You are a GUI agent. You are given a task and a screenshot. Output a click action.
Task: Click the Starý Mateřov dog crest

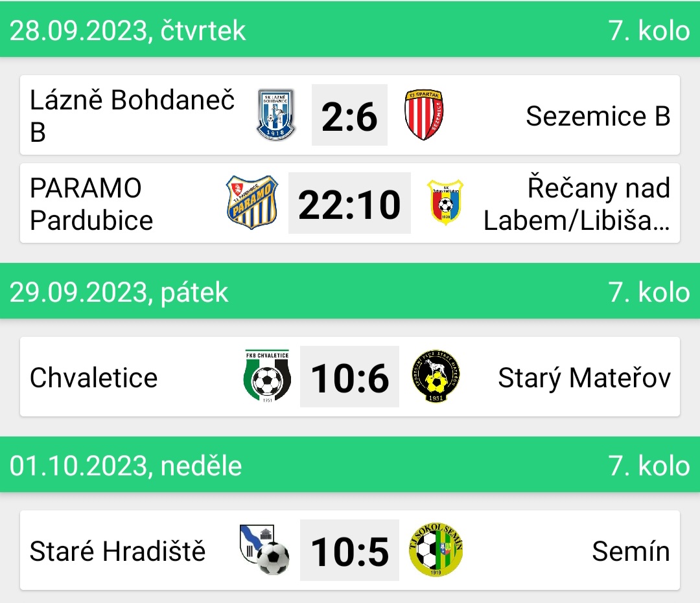pyautogui.click(x=436, y=376)
